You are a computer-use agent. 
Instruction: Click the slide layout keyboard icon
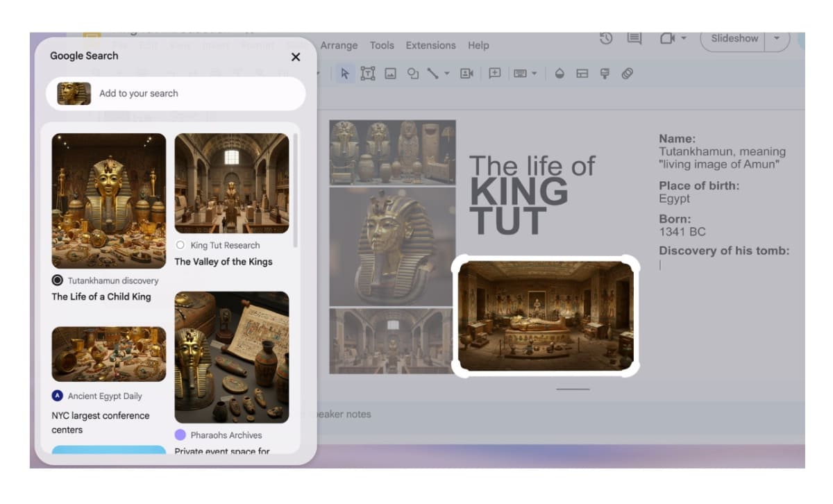coord(521,74)
